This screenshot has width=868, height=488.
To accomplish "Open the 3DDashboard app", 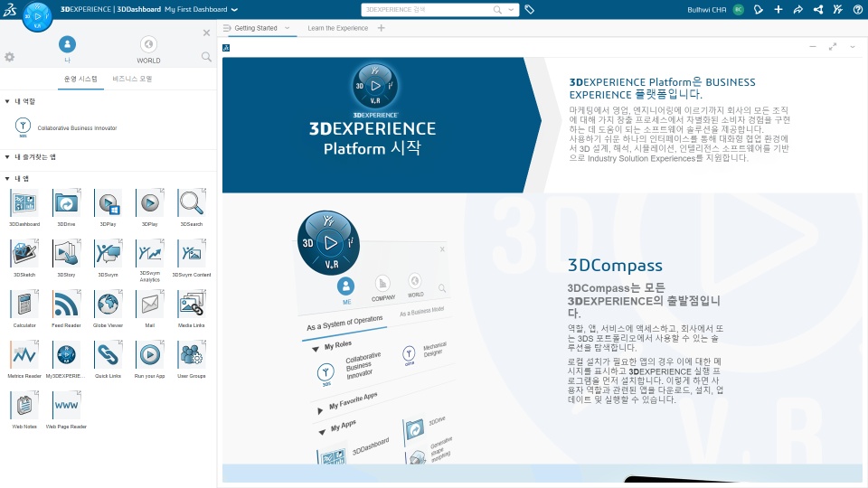I will [x=24, y=203].
